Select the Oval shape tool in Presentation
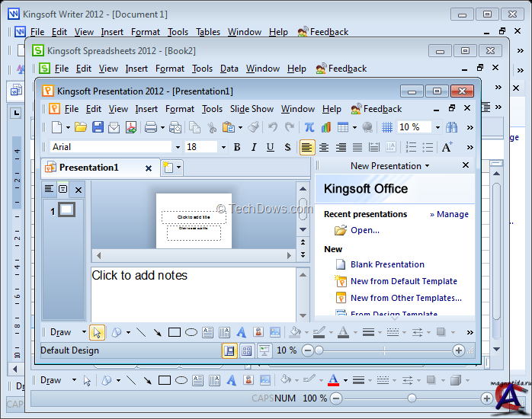The image size is (532, 419). click(191, 332)
